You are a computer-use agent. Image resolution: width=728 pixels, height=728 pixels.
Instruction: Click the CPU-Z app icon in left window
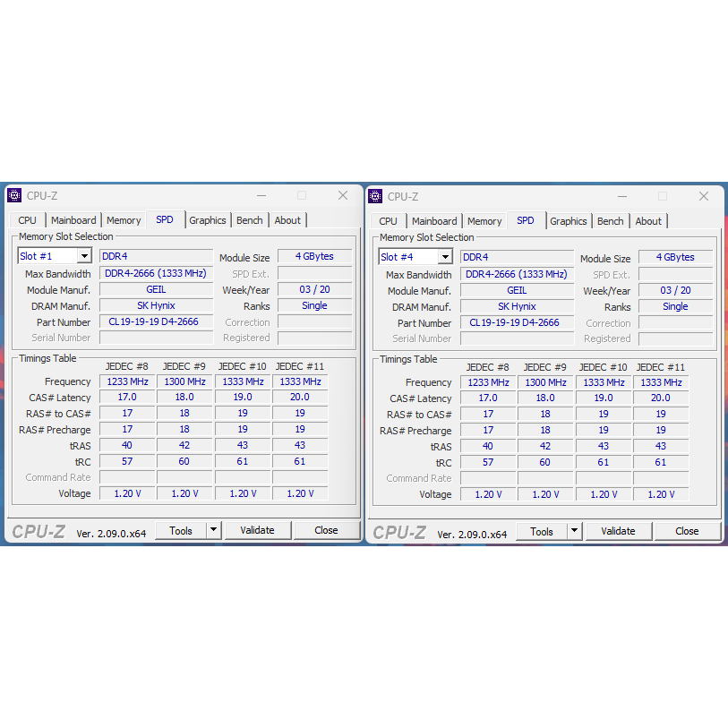14,195
